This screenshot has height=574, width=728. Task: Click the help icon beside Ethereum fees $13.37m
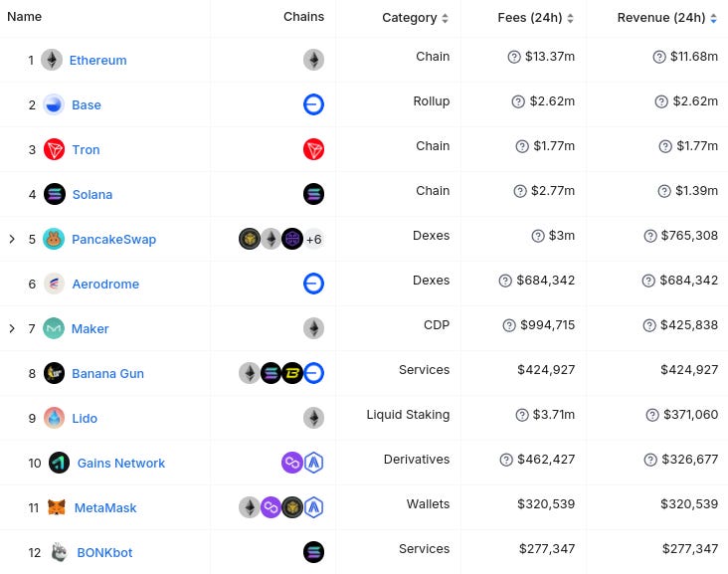tap(514, 57)
